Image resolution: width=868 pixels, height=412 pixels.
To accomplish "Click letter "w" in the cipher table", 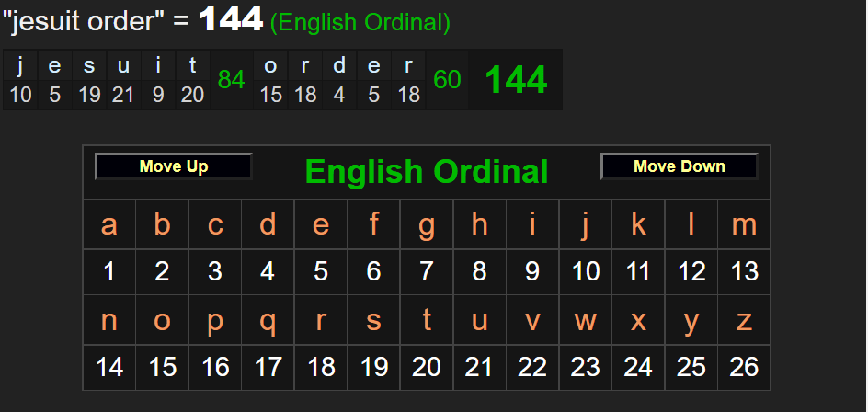I will pyautogui.click(x=585, y=321).
